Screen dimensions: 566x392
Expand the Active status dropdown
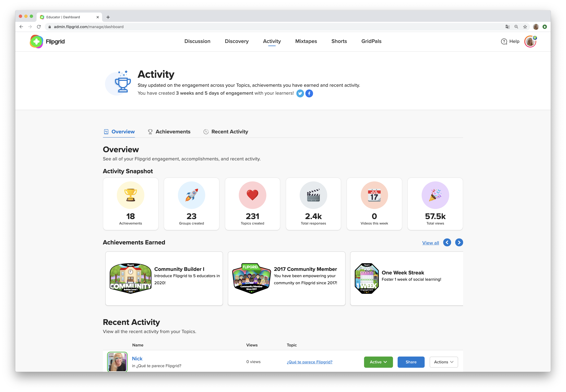[x=378, y=362]
